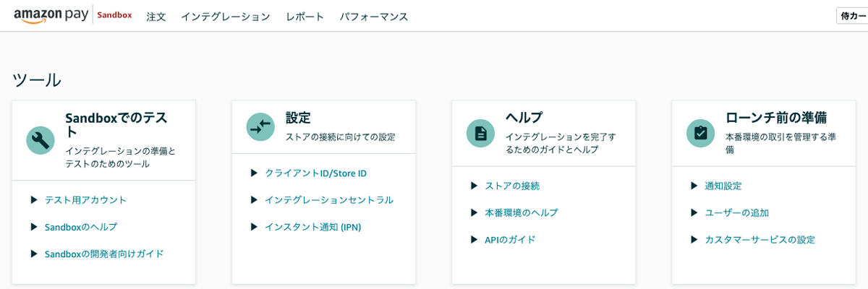Open the レポート menu
Screen dimensions: 868x289
[305, 17]
